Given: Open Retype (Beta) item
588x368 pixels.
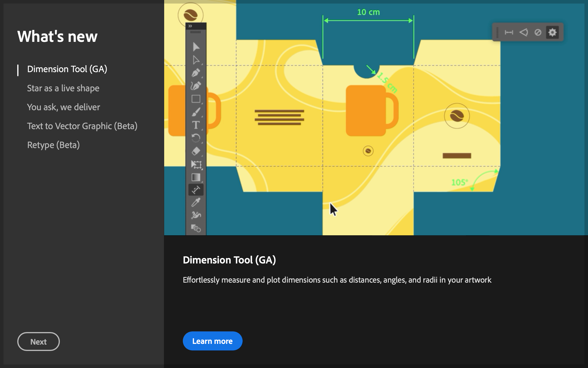Looking at the screenshot, I should [53, 145].
